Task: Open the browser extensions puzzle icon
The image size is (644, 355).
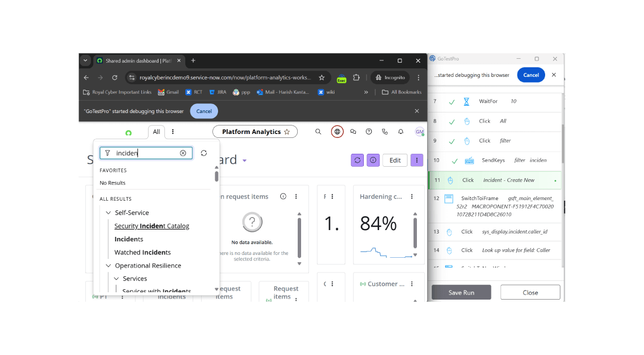Action: (x=356, y=77)
